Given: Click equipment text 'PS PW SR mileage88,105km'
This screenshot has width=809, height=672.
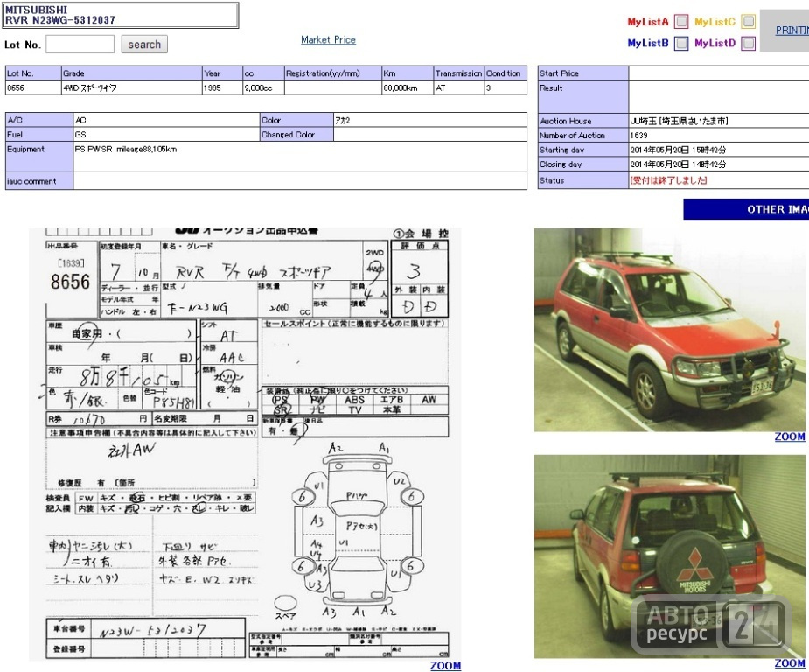Looking at the screenshot, I should click(x=126, y=149).
